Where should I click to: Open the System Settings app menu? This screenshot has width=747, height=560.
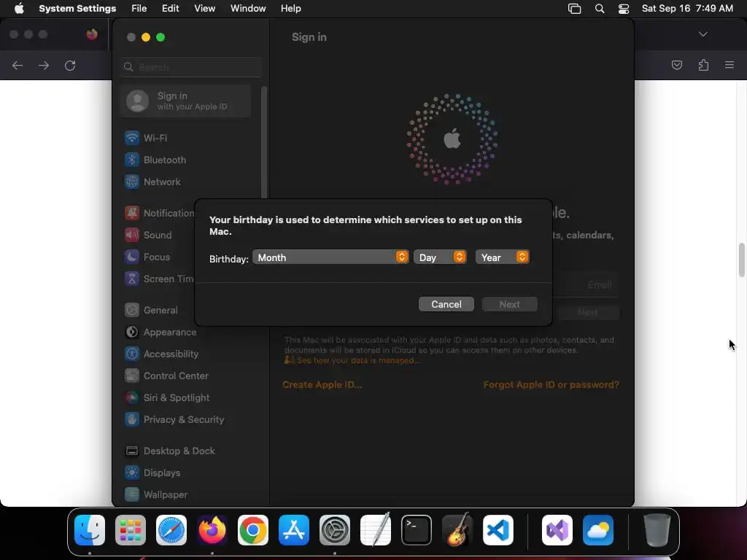point(77,9)
